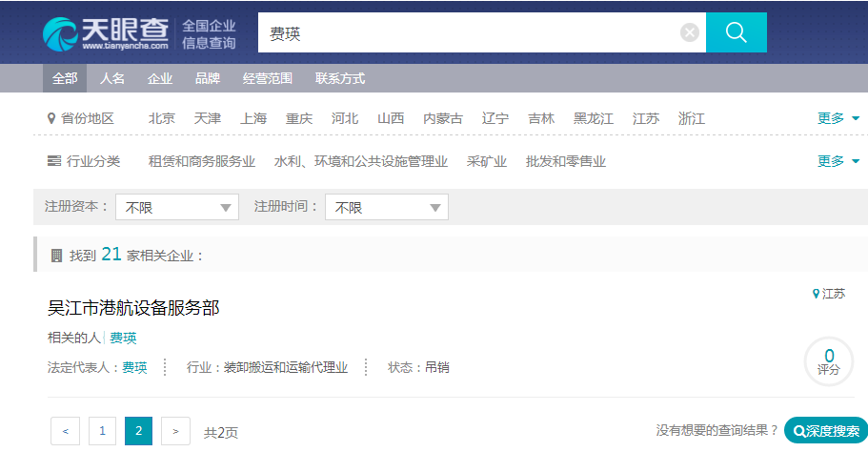Click the 0 score circle badge
The height and width of the screenshot is (452, 868).
click(x=828, y=361)
